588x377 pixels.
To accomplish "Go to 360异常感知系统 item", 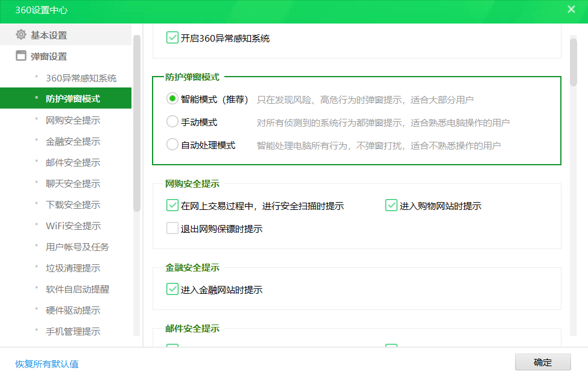I will pos(81,78).
